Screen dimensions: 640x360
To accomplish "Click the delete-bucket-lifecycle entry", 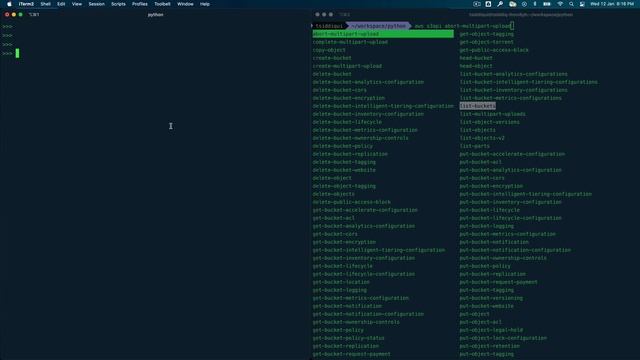I will [347, 122].
